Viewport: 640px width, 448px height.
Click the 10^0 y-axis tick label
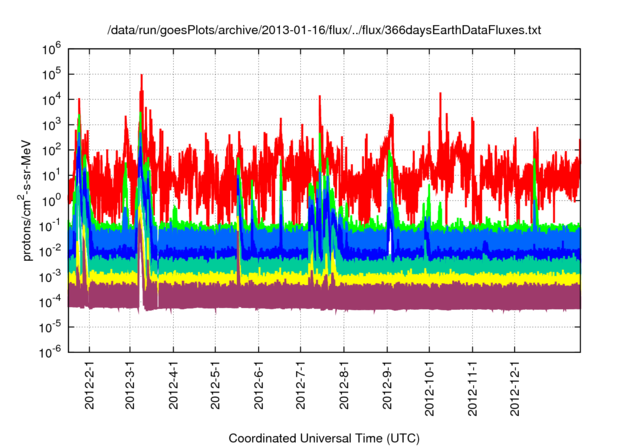click(51, 201)
